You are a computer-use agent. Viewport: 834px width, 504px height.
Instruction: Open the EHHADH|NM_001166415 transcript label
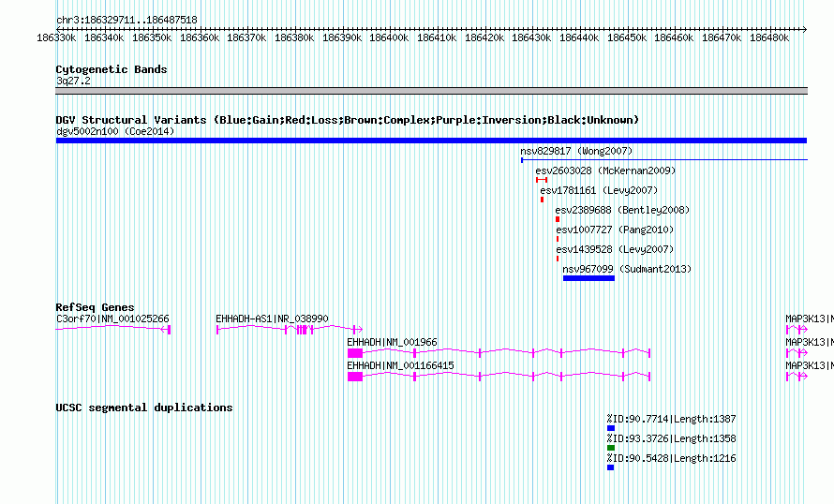[x=400, y=365]
